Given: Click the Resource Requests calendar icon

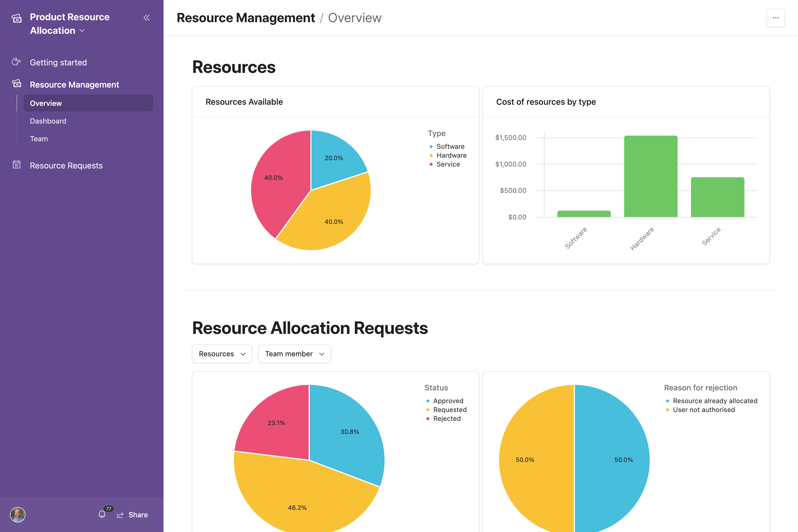Looking at the screenshot, I should pyautogui.click(x=17, y=165).
